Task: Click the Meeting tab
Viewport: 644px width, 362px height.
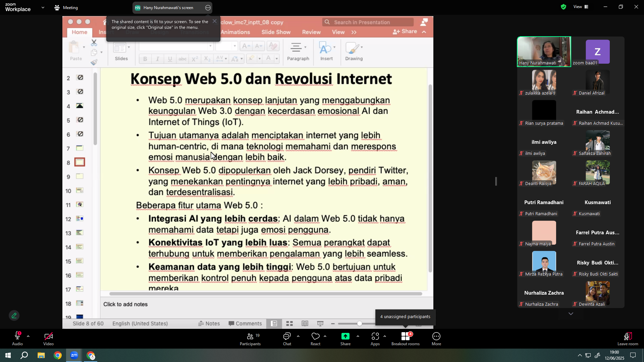Action: (x=66, y=7)
